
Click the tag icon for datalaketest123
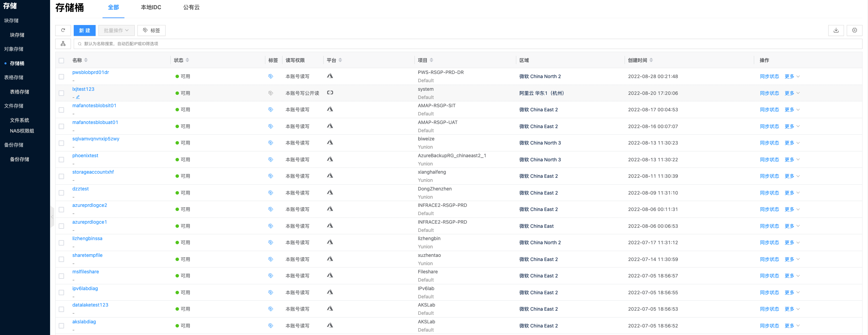coord(270,309)
